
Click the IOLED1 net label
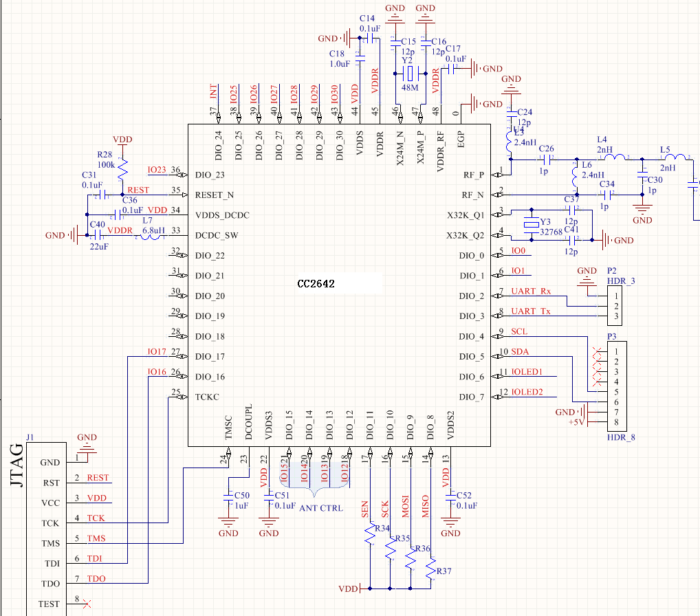527,371
